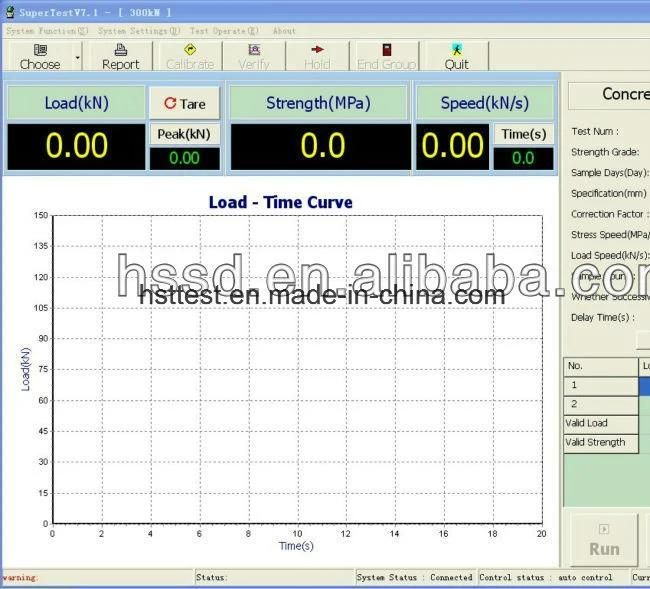
Task: Click the Specification(mm) label
Action: (609, 194)
